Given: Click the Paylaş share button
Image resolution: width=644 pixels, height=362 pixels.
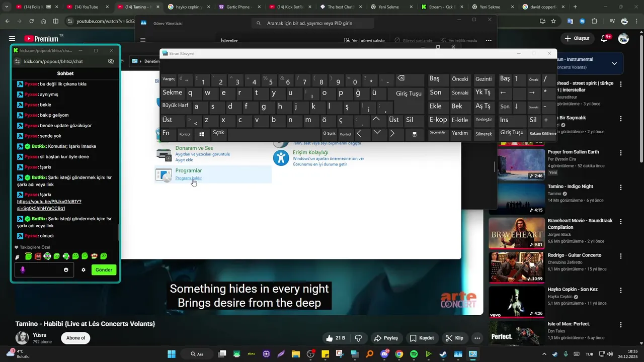Looking at the screenshot, I should 386,338.
